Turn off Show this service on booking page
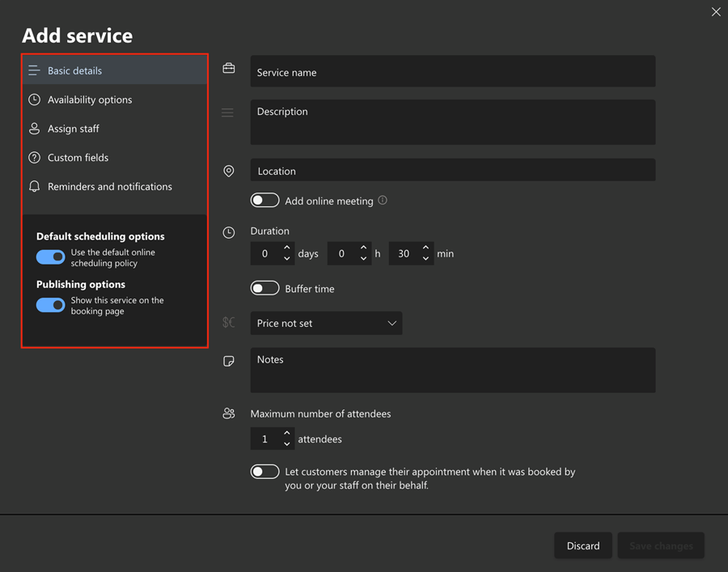728x572 pixels. pyautogui.click(x=51, y=305)
